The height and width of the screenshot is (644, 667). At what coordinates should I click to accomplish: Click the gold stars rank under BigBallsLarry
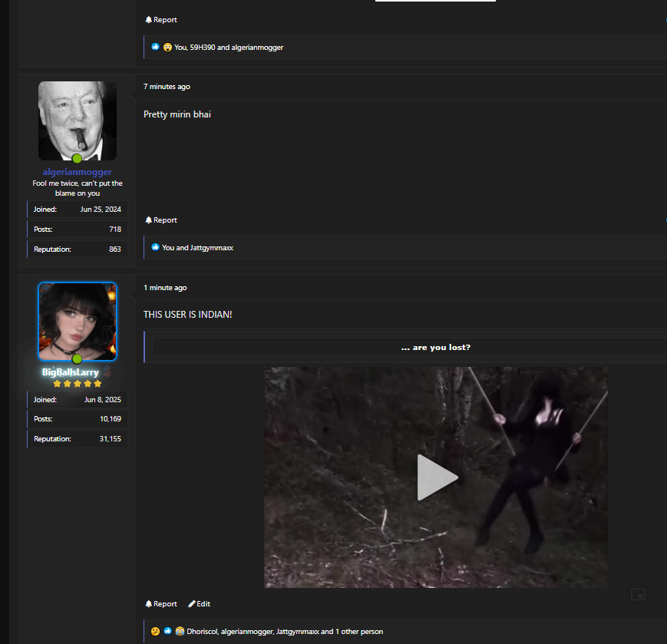pyautogui.click(x=77, y=384)
